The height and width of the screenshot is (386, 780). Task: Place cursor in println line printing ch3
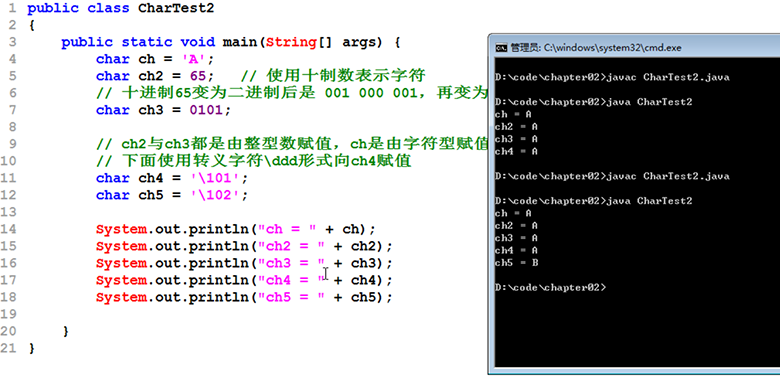tap(244, 263)
